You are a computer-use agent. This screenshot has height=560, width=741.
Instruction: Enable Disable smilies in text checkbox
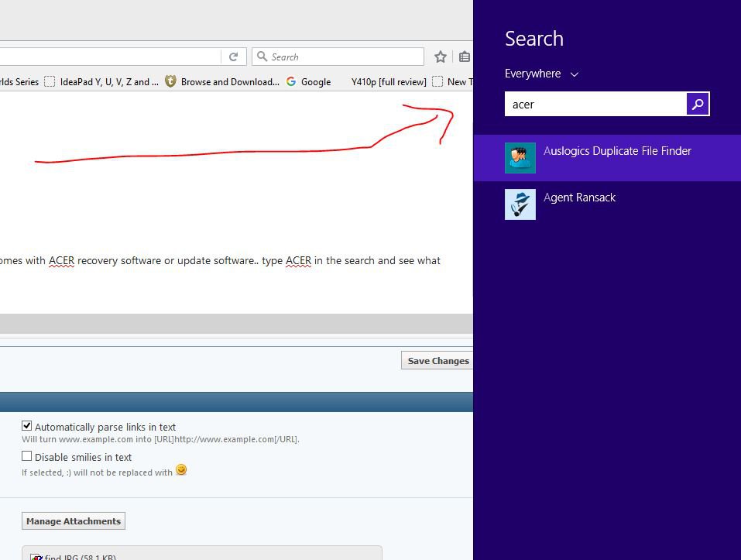(27, 456)
